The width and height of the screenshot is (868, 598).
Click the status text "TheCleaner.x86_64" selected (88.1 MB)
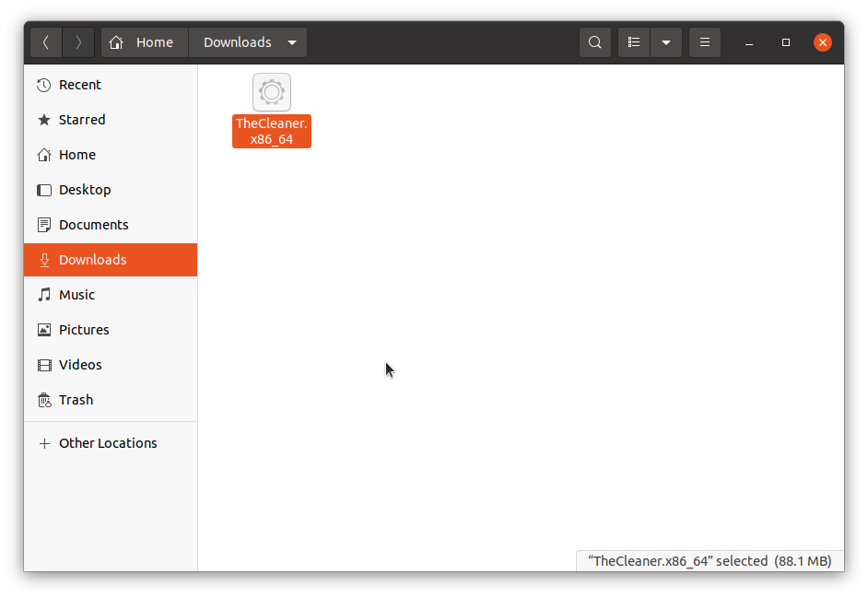click(710, 561)
